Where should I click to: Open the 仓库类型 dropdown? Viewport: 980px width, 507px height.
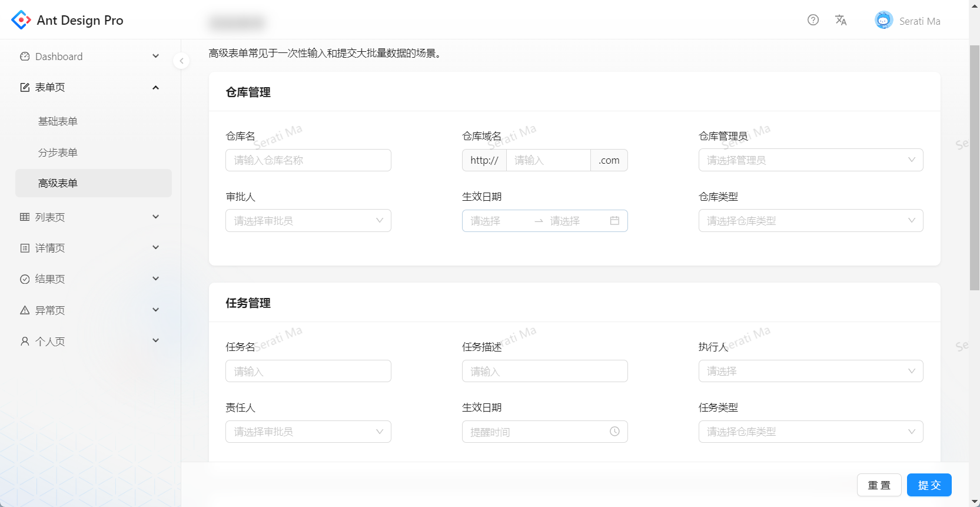pyautogui.click(x=810, y=221)
